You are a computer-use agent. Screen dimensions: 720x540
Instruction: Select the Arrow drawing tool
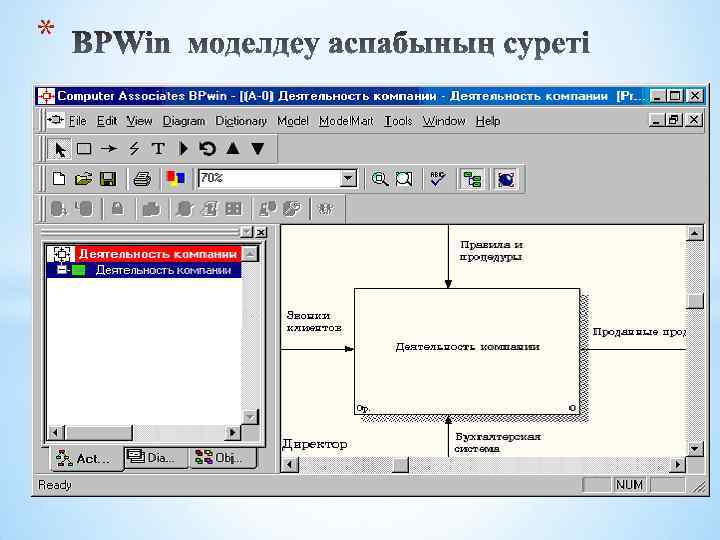[109, 149]
